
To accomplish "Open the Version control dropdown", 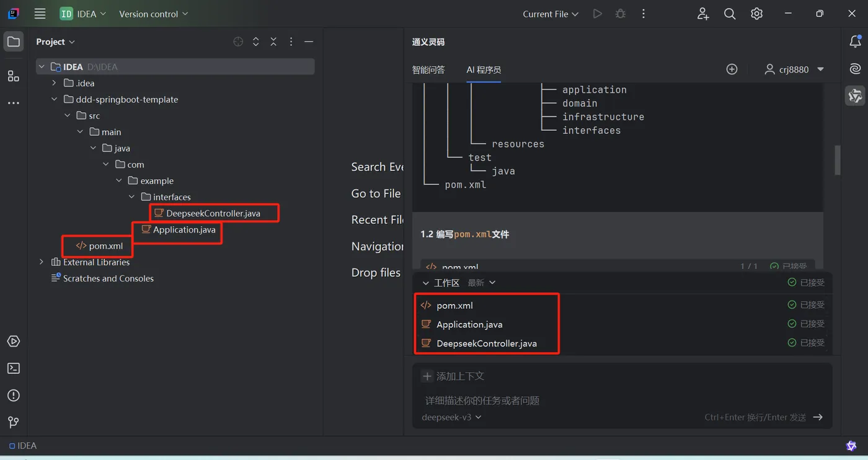I will [153, 14].
